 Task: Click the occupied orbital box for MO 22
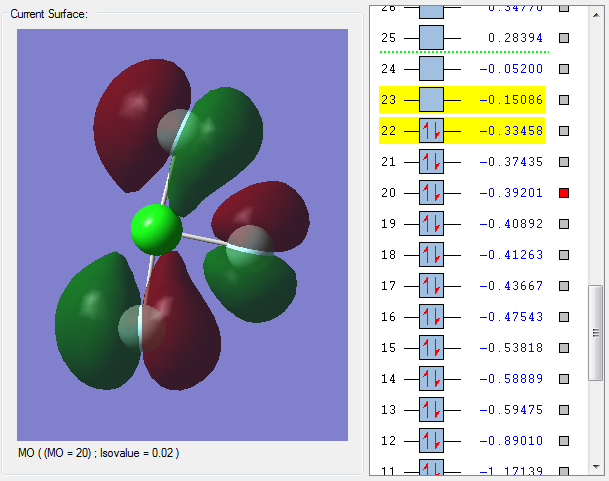click(x=431, y=131)
